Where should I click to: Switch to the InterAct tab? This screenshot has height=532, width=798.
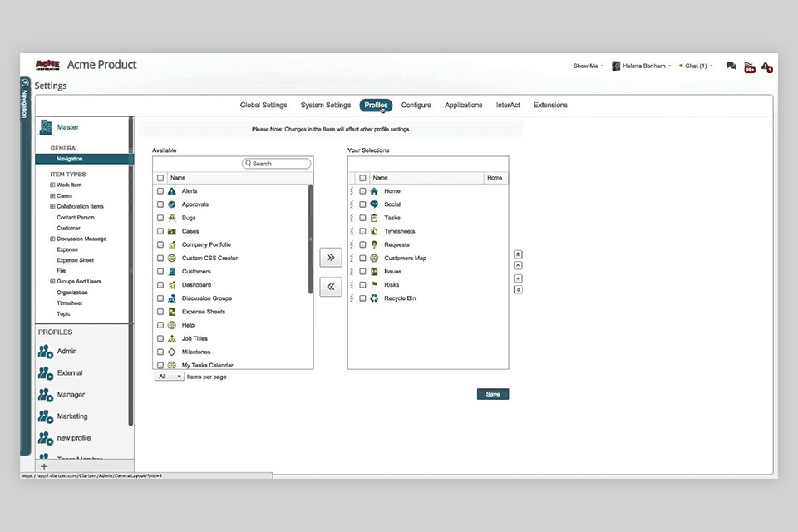click(508, 105)
